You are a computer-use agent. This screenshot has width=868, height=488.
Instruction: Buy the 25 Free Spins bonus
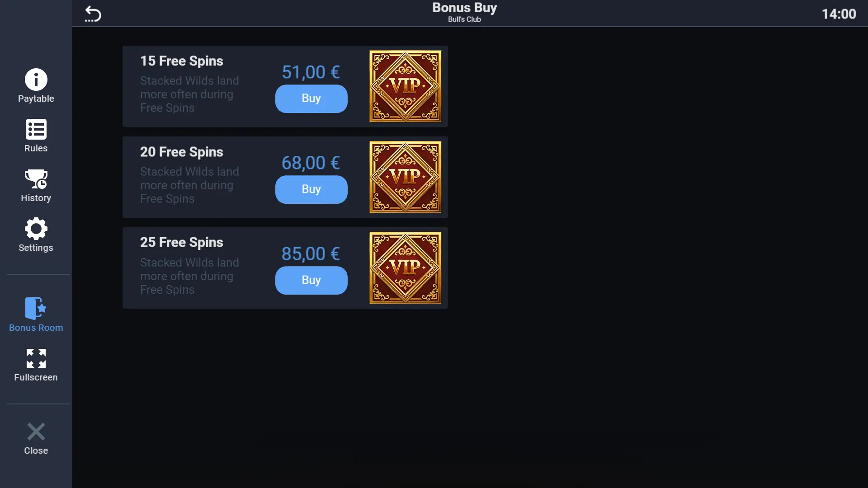coord(311,280)
